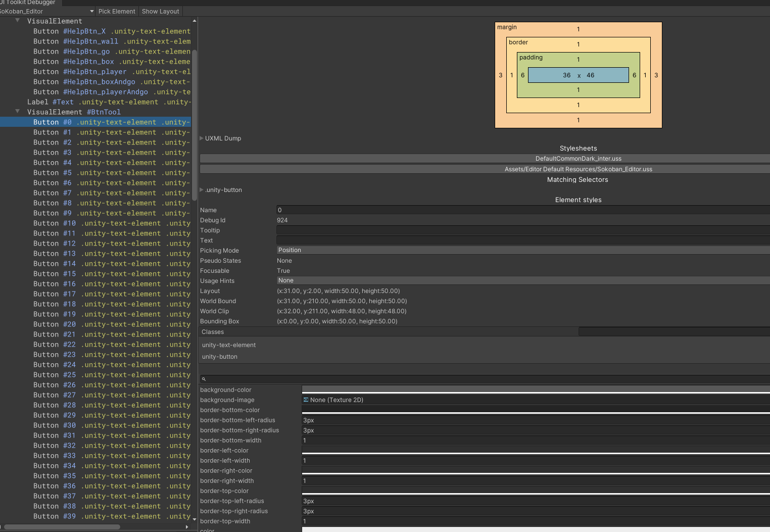Open the border-left-color swatch

tap(536, 450)
